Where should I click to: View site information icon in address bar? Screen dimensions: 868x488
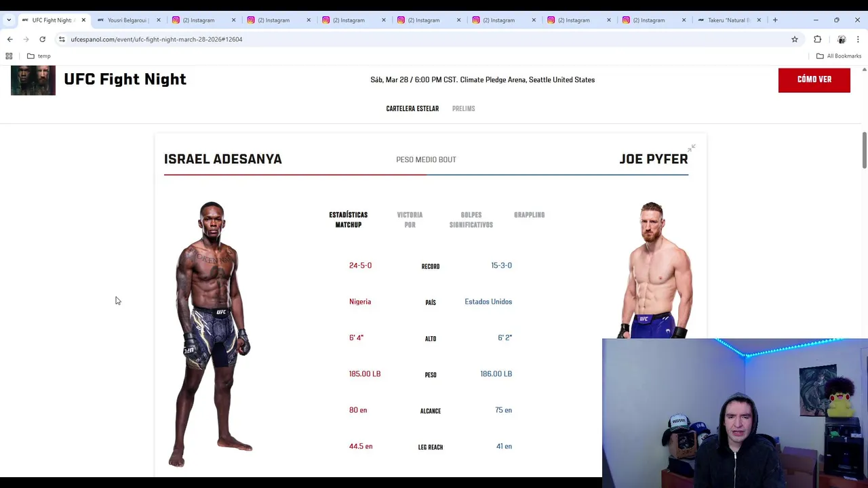coord(62,39)
